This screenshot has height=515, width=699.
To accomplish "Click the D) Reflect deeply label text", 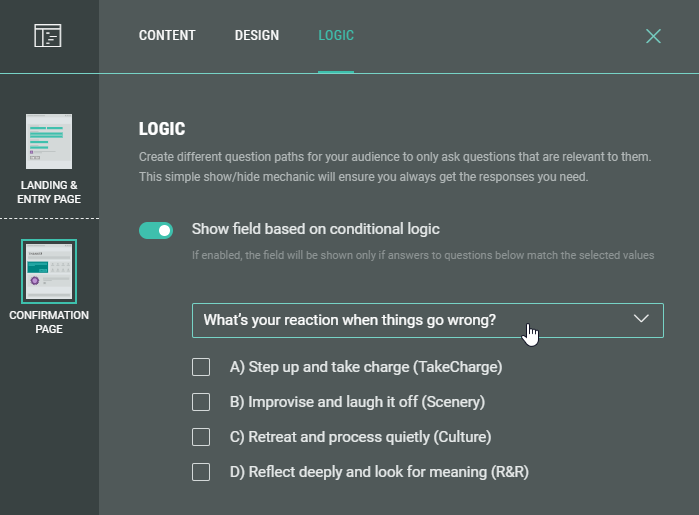I will [379, 472].
